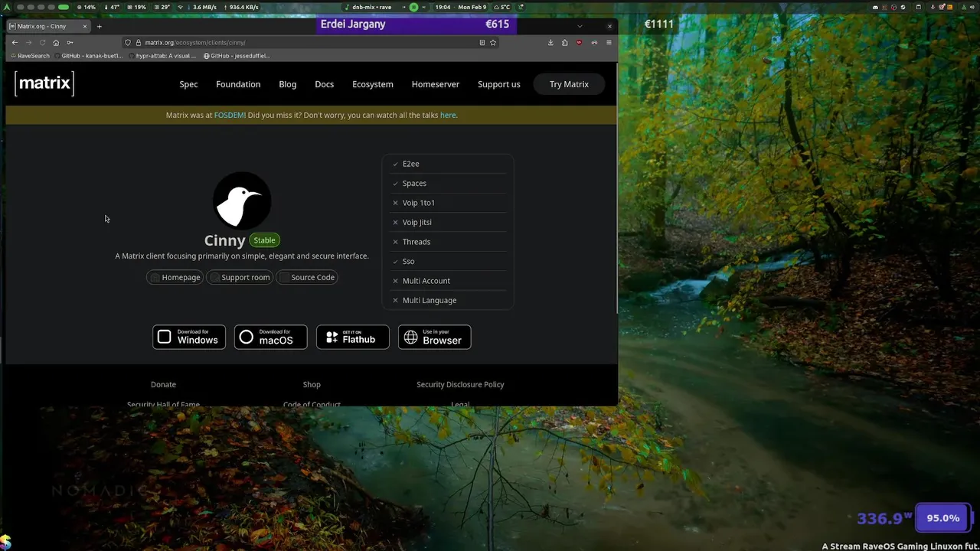Click Shop footer link
Viewport: 980px width, 551px height.
click(312, 384)
